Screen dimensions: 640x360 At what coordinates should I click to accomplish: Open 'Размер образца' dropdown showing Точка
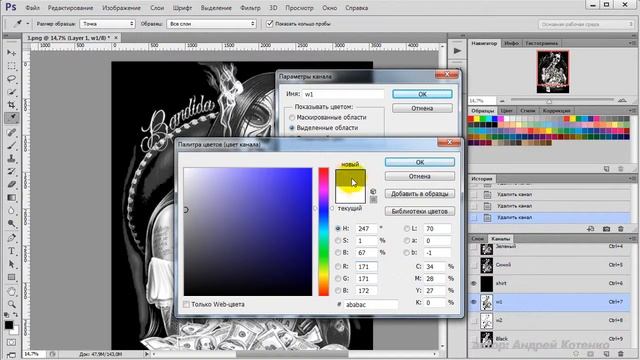click(x=107, y=24)
